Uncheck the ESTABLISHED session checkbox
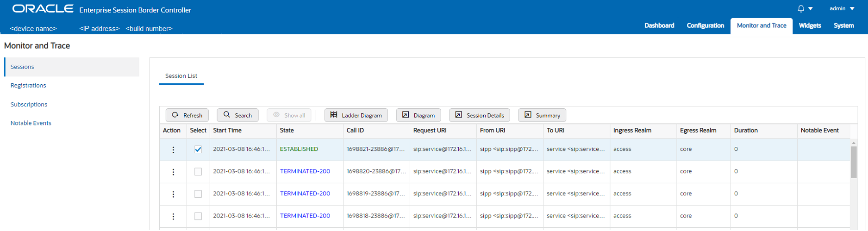The width and height of the screenshot is (868, 231). (x=198, y=150)
